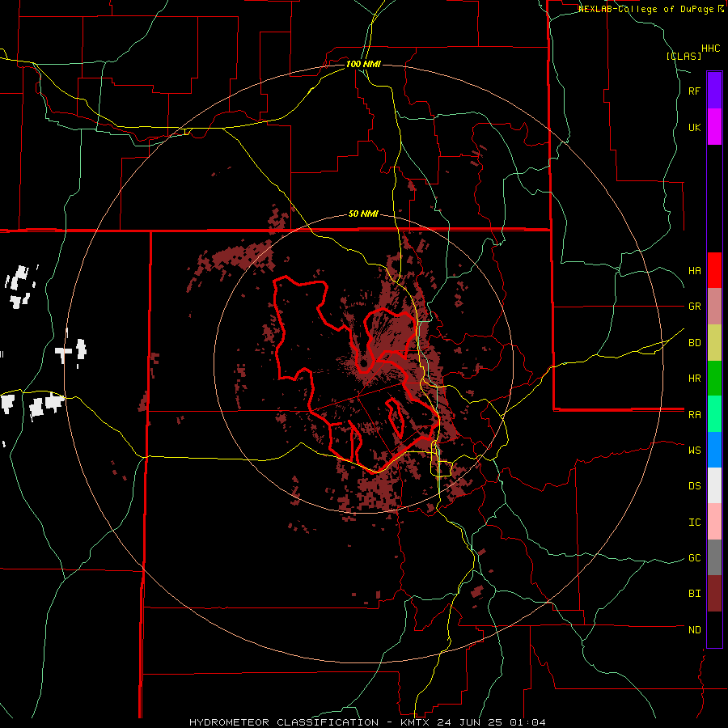The width and height of the screenshot is (728, 728).
Task: Click the ND legend label
Action: pos(694,630)
